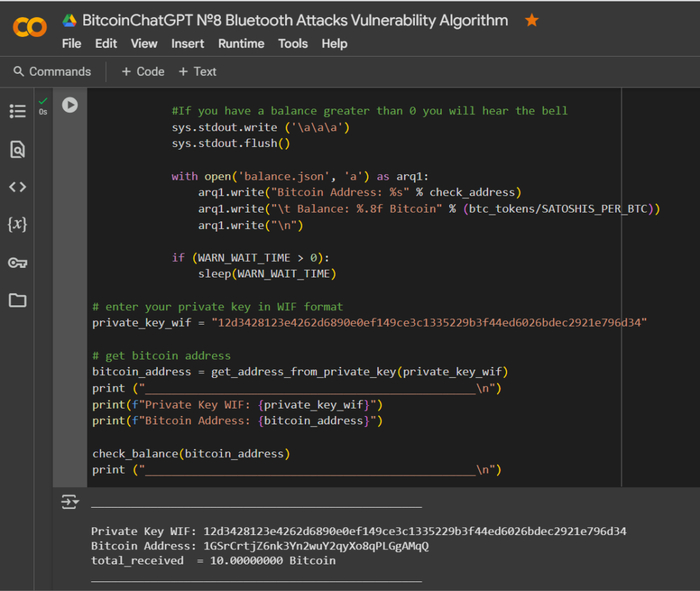This screenshot has width=700, height=591.
Task: Click the cell output options icon
Action: click(70, 502)
